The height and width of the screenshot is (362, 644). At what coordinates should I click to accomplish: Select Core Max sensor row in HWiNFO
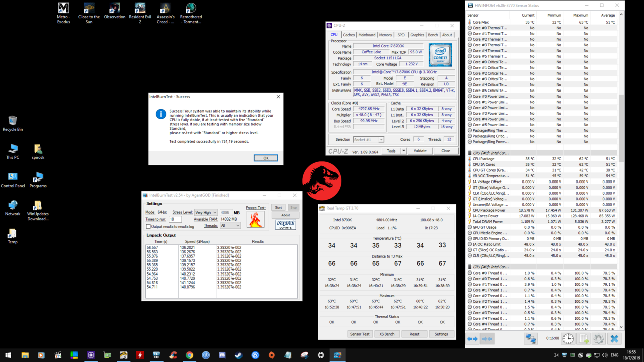tap(543, 22)
